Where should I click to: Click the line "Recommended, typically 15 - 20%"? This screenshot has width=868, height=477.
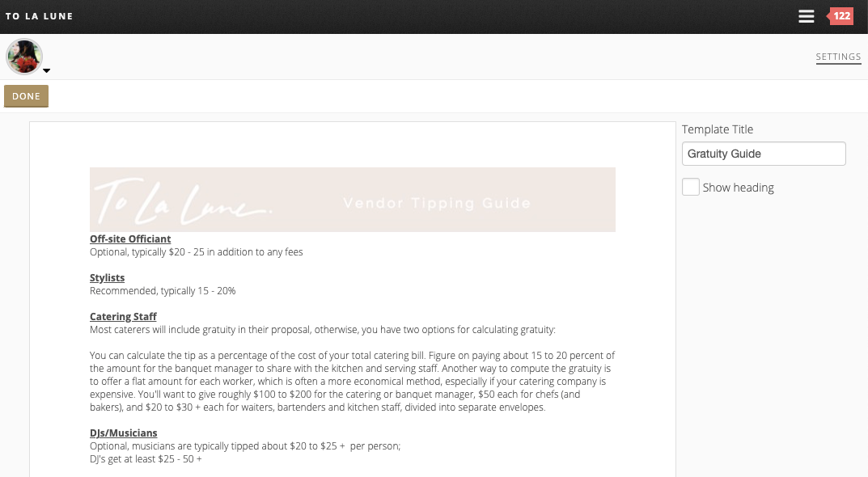tap(163, 291)
